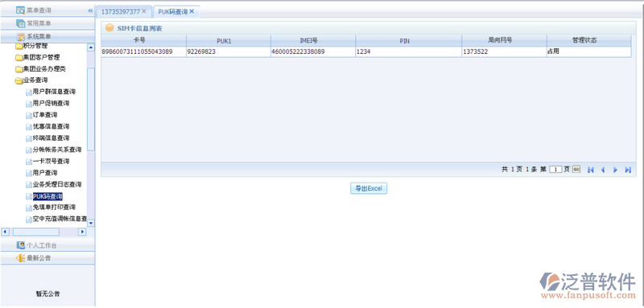The height and width of the screenshot is (308, 644).
Task: Jump to last page arrow
Action: pyautogui.click(x=628, y=170)
